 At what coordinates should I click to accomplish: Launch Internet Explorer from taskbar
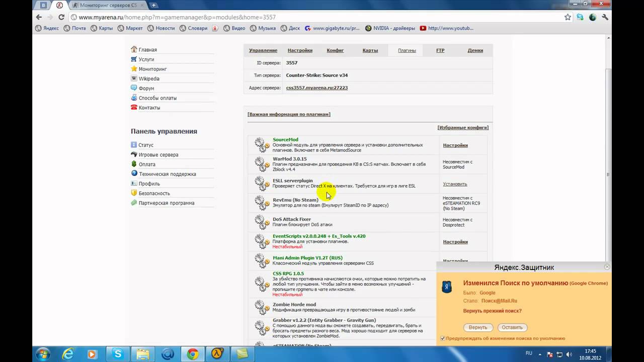[x=68, y=354]
